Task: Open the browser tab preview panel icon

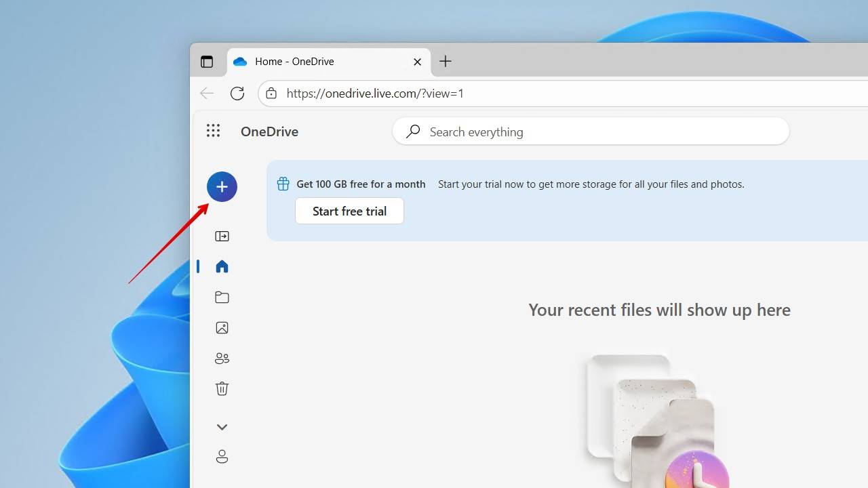Action: pos(207,61)
